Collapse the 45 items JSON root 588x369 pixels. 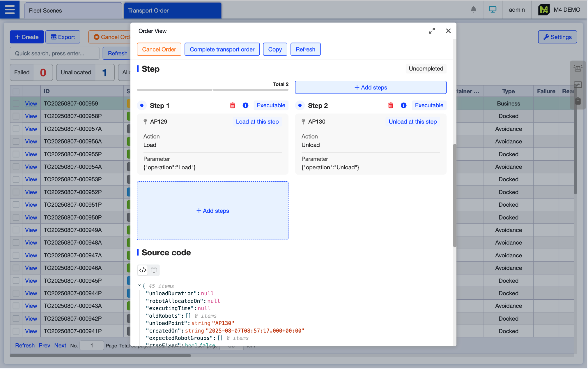(x=139, y=286)
